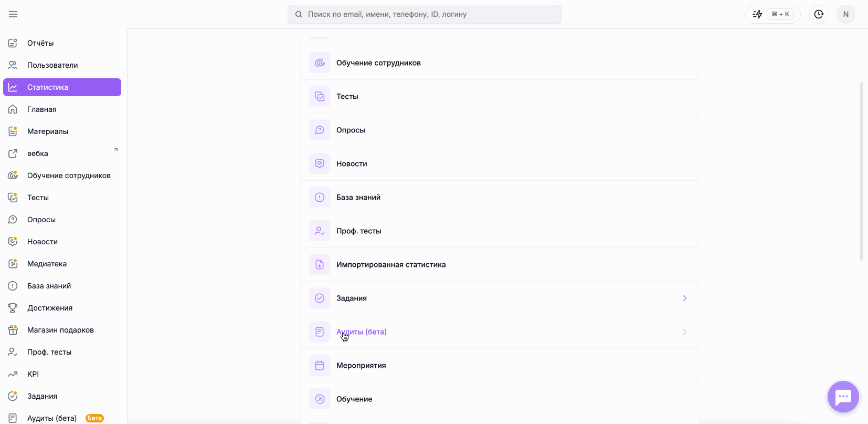The image size is (868, 424).
Task: Click the База знаний sidebar icon
Action: (13, 286)
